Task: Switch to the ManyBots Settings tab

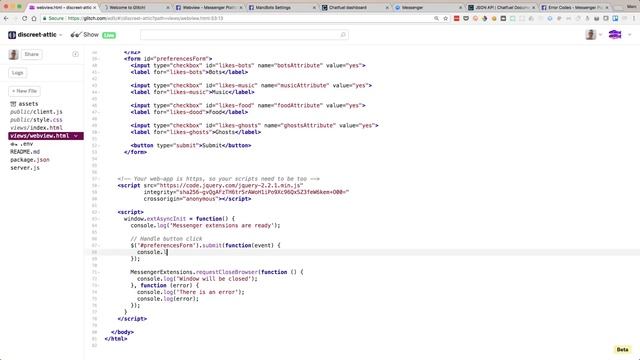Action: click(x=281, y=8)
